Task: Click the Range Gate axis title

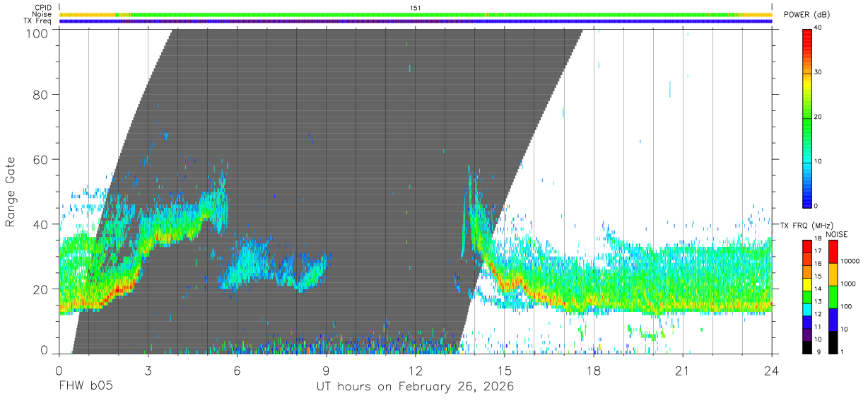Action: click(11, 192)
